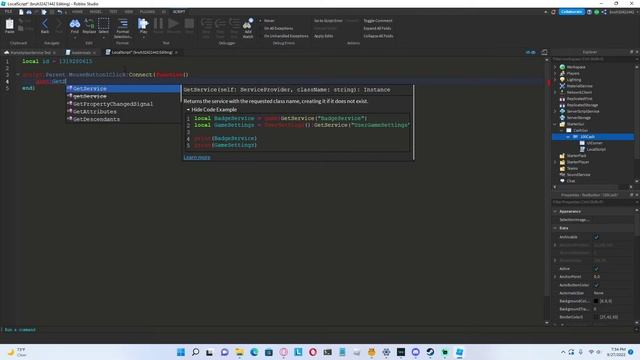Open Windows Start menu on taskbar
This screenshot has width=640, height=360.
pos(181,352)
